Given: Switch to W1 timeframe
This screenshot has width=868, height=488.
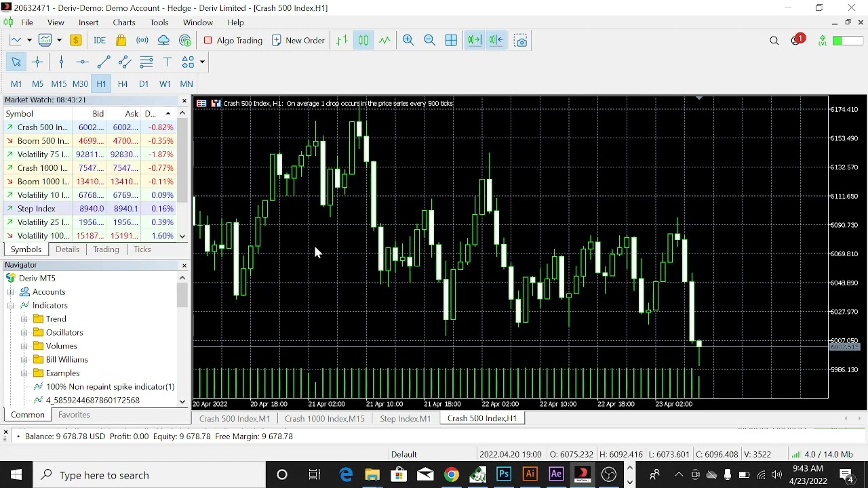Looking at the screenshot, I should (x=165, y=84).
